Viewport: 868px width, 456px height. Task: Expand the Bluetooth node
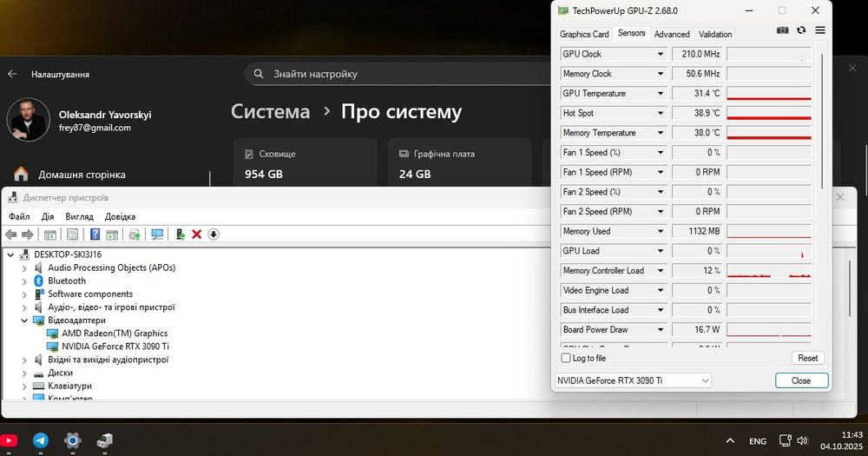click(x=24, y=281)
